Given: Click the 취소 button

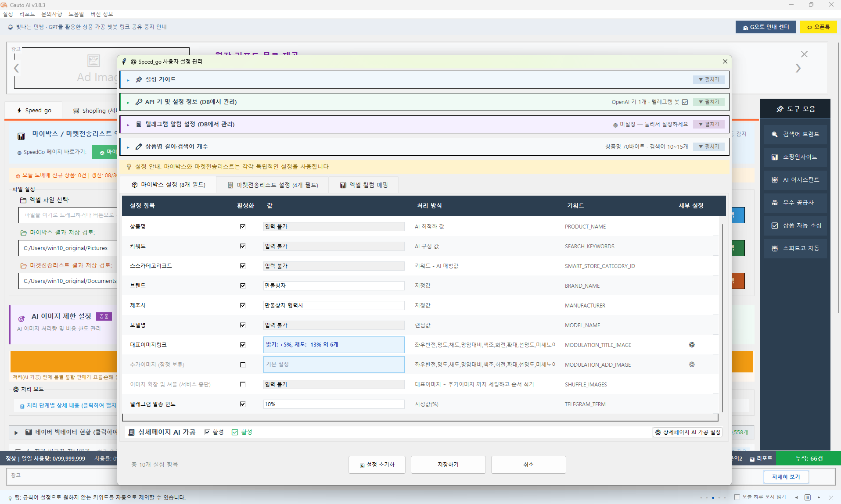Looking at the screenshot, I should click(x=528, y=465).
